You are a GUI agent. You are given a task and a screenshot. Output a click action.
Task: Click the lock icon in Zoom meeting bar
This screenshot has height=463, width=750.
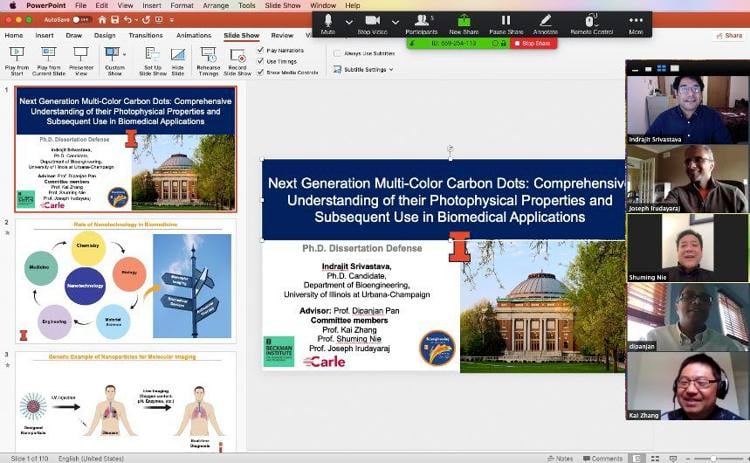(503, 44)
